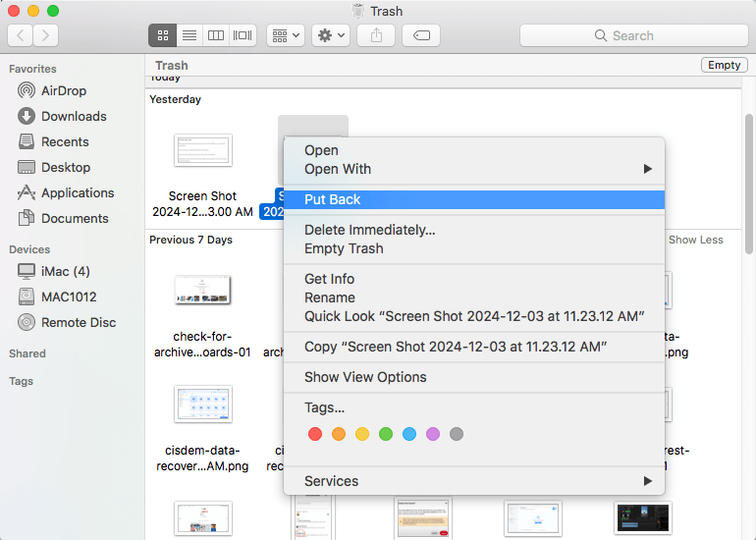Apply the red tag color
This screenshot has width=756, height=540.
(315, 434)
